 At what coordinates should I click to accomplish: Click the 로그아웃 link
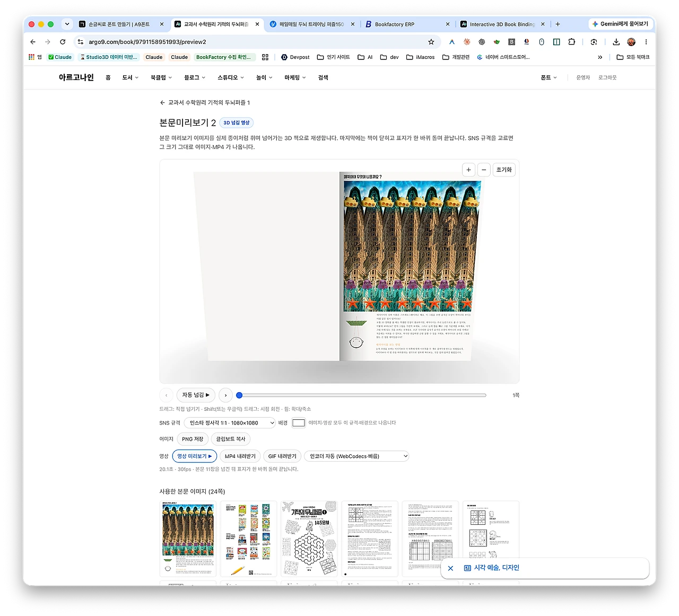607,77
